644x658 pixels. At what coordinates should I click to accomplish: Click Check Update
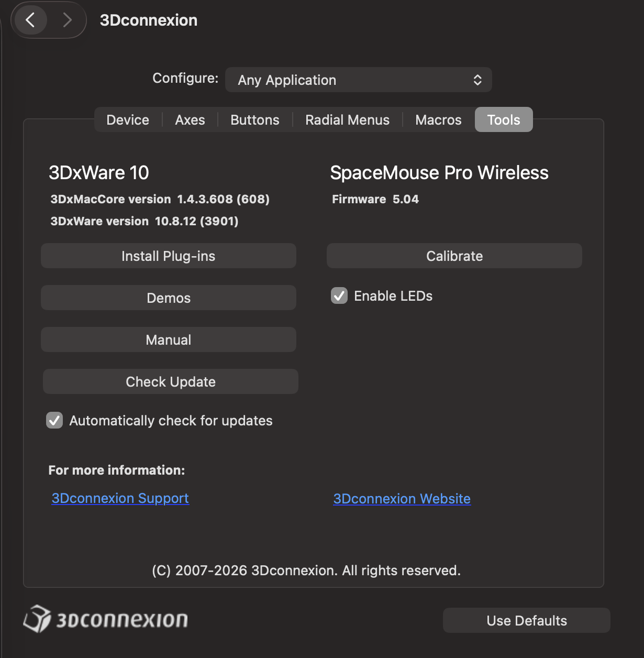[171, 381]
